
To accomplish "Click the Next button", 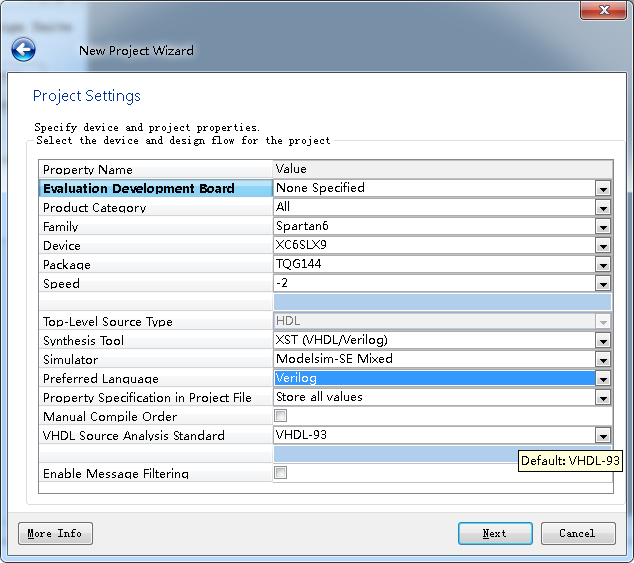I will (x=495, y=533).
